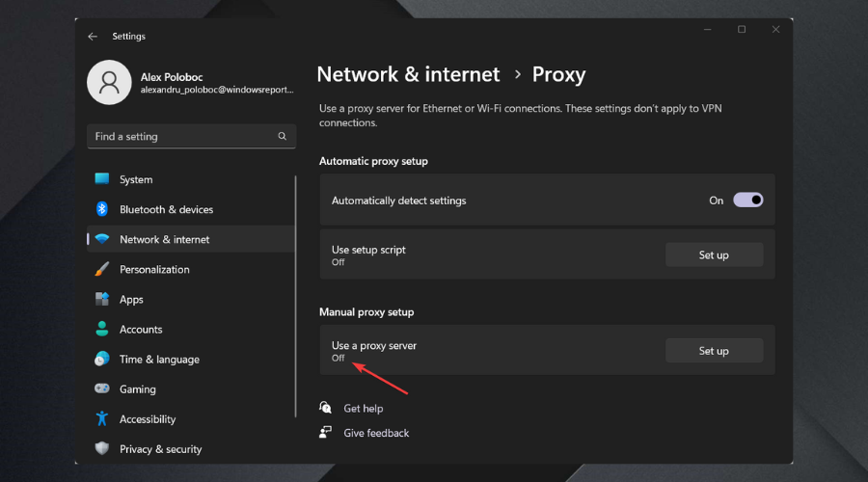Click the System monitor icon in sidebar
The image size is (868, 482).
click(102, 179)
